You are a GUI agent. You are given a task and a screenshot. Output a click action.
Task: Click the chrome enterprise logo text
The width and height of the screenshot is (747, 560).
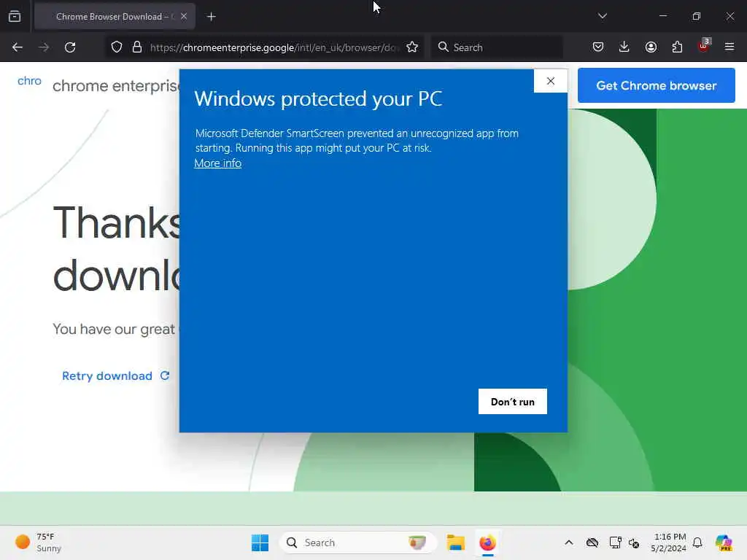point(116,86)
